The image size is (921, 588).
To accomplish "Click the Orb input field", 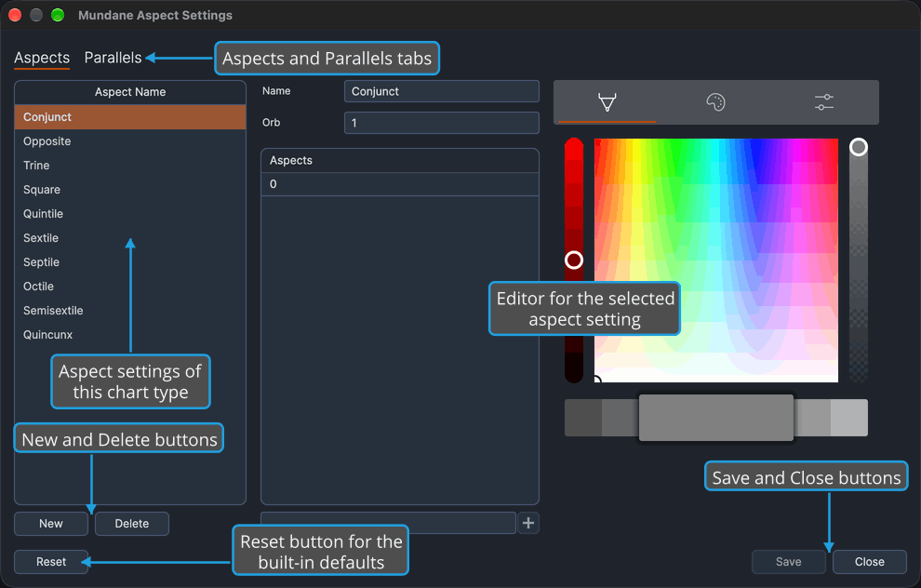I will pyautogui.click(x=441, y=123).
